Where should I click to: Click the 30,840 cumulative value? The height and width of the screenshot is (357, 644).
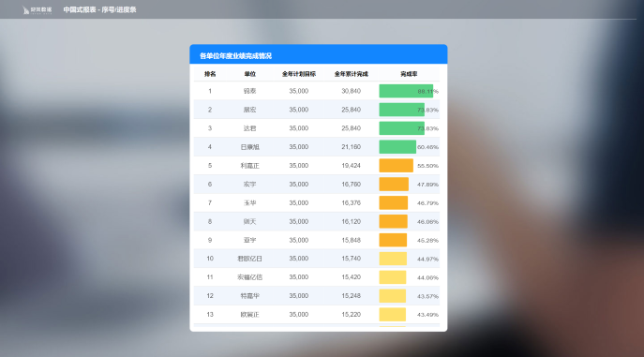point(352,91)
